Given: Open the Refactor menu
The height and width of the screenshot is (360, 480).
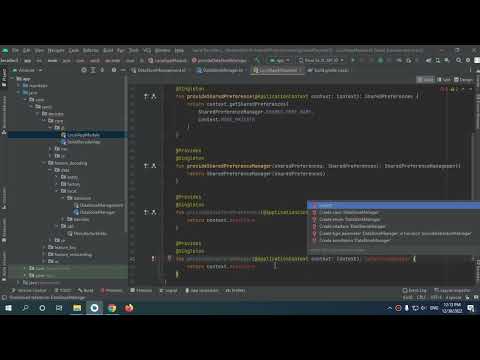Looking at the screenshot, I should click(x=90, y=51).
